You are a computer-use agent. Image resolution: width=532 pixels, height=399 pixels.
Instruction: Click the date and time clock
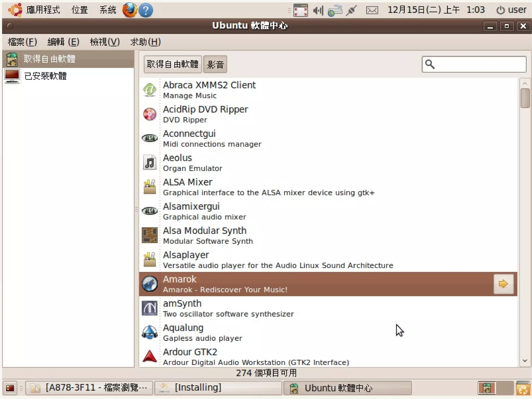point(436,10)
